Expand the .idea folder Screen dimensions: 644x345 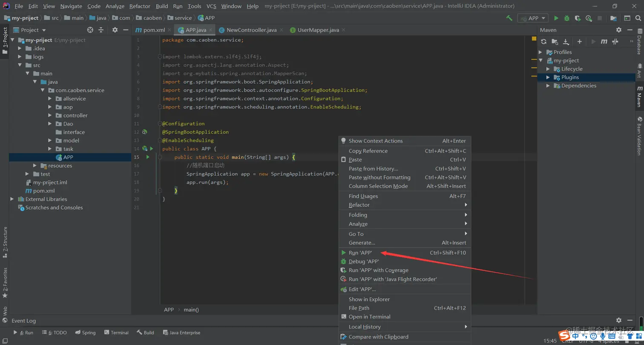click(20, 48)
